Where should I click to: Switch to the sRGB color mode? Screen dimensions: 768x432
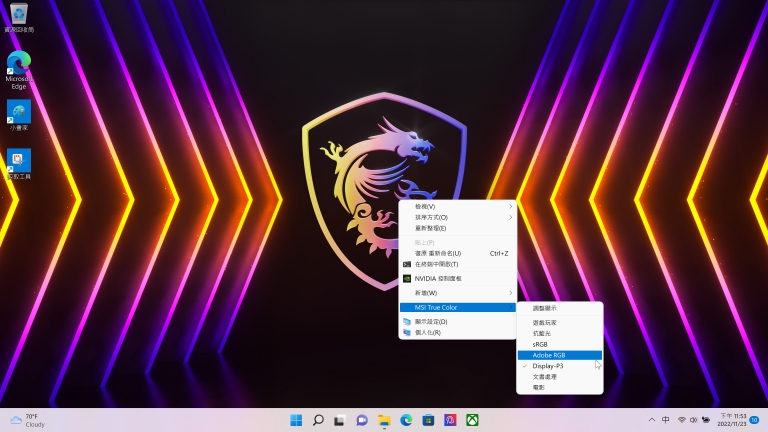coord(560,344)
